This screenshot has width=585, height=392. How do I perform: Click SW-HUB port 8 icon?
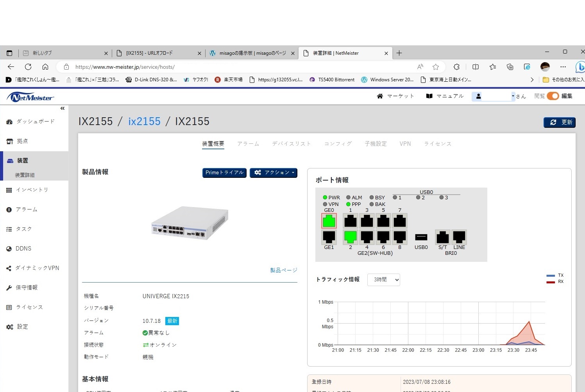[x=400, y=237]
